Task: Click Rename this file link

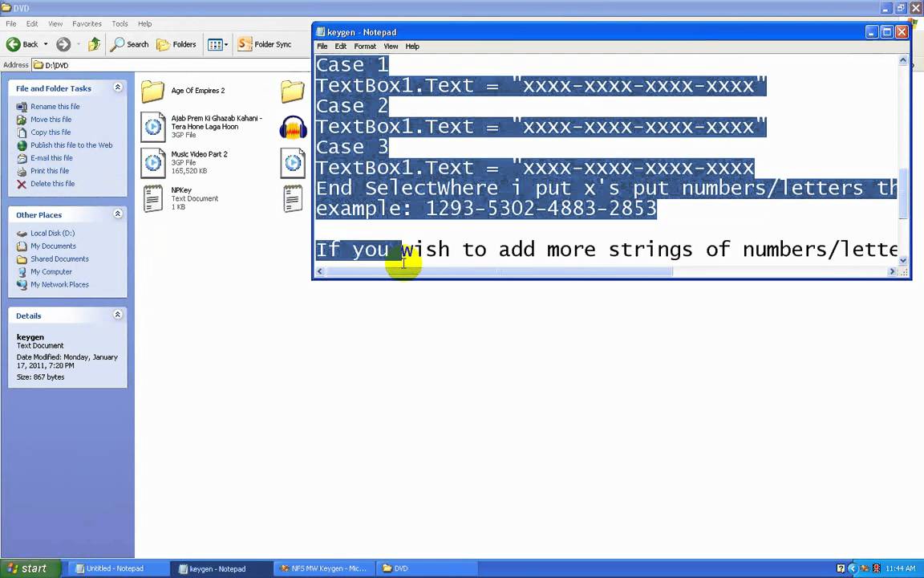Action: coord(55,107)
